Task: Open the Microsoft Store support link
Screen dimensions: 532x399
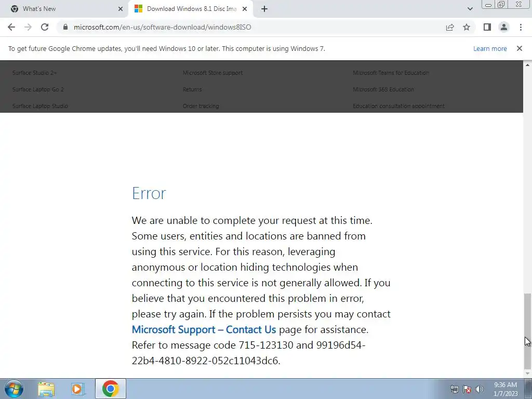Action: [212, 73]
